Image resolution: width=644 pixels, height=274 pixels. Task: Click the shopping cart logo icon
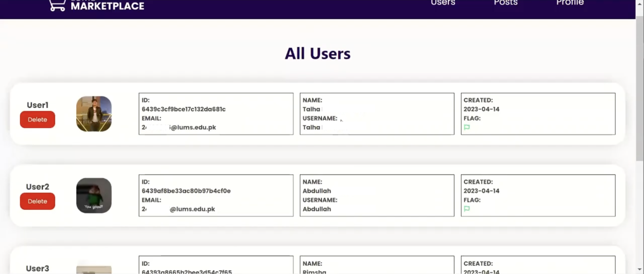pos(57,4)
